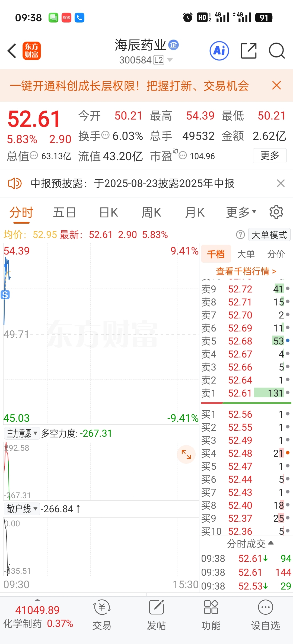This screenshot has height=644, width=293.
Task: Tap the 均价 52.95 label
Action: tap(30, 235)
